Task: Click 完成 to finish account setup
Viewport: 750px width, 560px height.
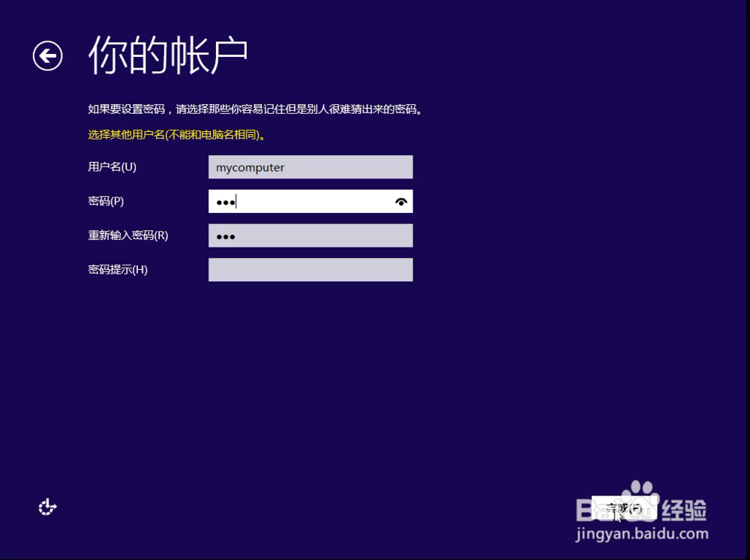Action: 625,507
